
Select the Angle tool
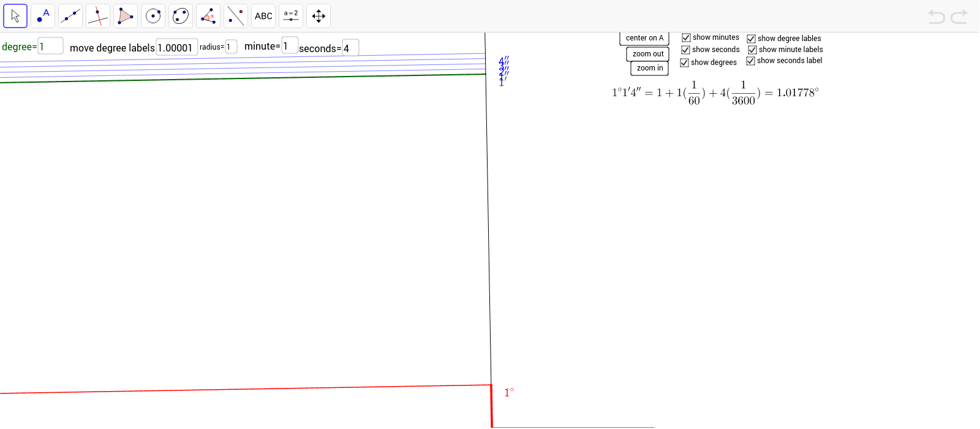click(x=208, y=16)
